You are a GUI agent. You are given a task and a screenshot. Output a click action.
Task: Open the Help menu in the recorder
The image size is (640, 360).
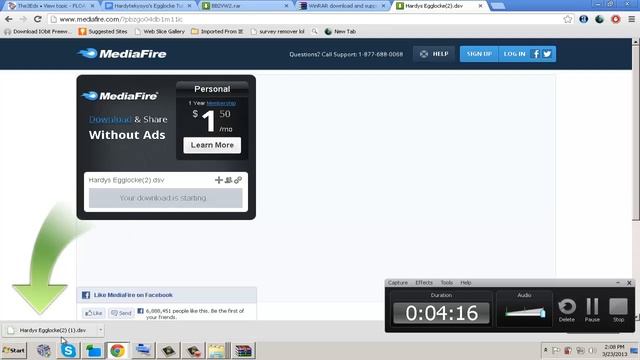(x=466, y=282)
